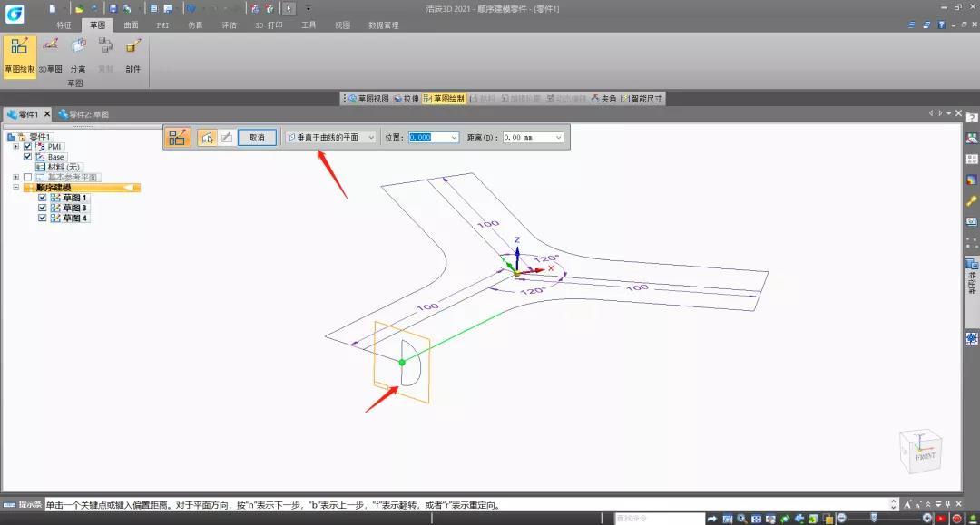The height and width of the screenshot is (525, 980).
Task: Click the zoom out minus button
Action: click(x=842, y=518)
